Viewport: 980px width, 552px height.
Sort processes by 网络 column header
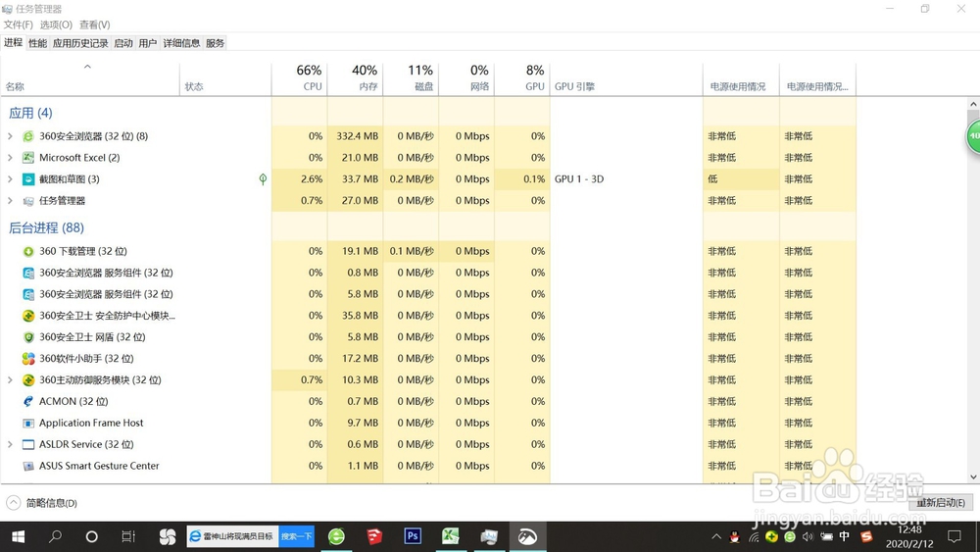tap(466, 78)
